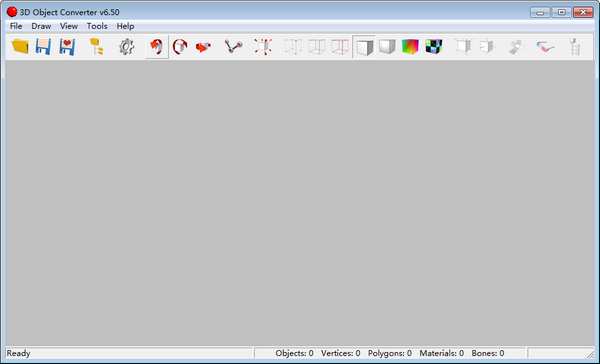
Task: Click the cube with red radiating arrows
Action: pos(263,47)
